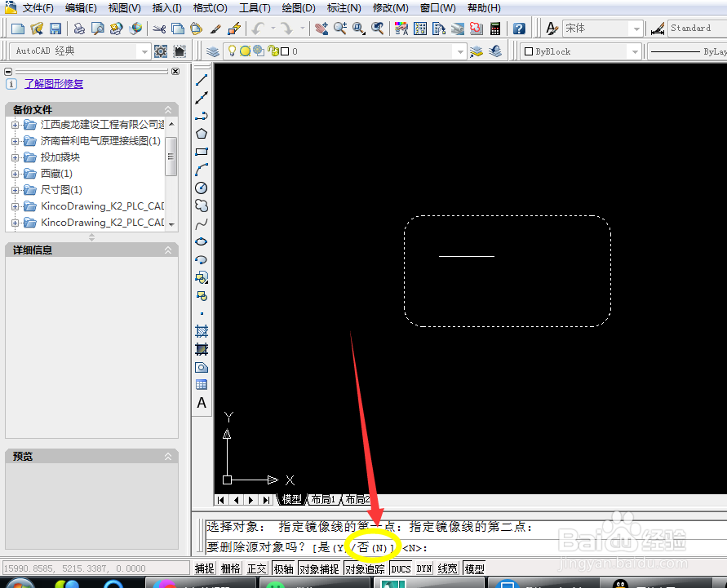
Task: Open the 宋体 text style dropdown
Action: pos(636,29)
